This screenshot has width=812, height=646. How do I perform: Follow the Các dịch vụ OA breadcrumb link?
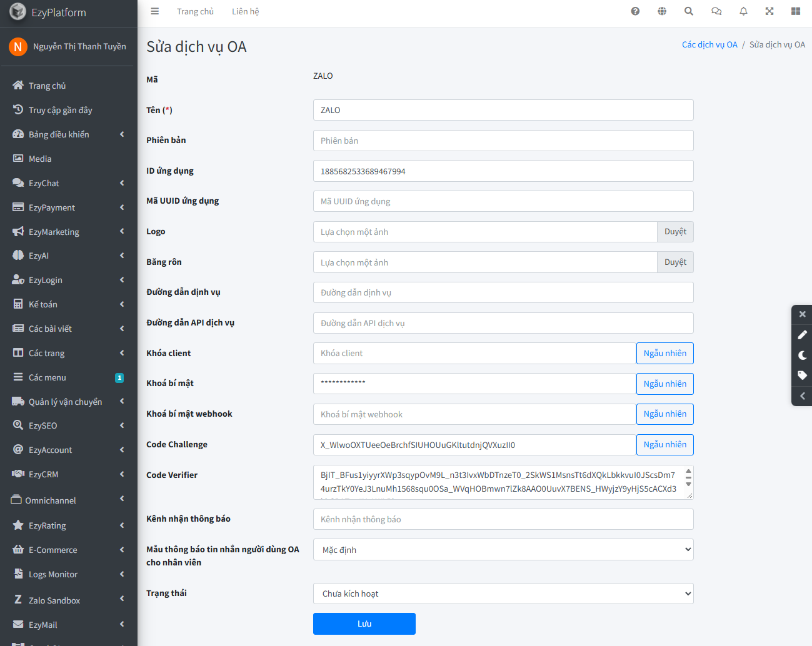[709, 44]
